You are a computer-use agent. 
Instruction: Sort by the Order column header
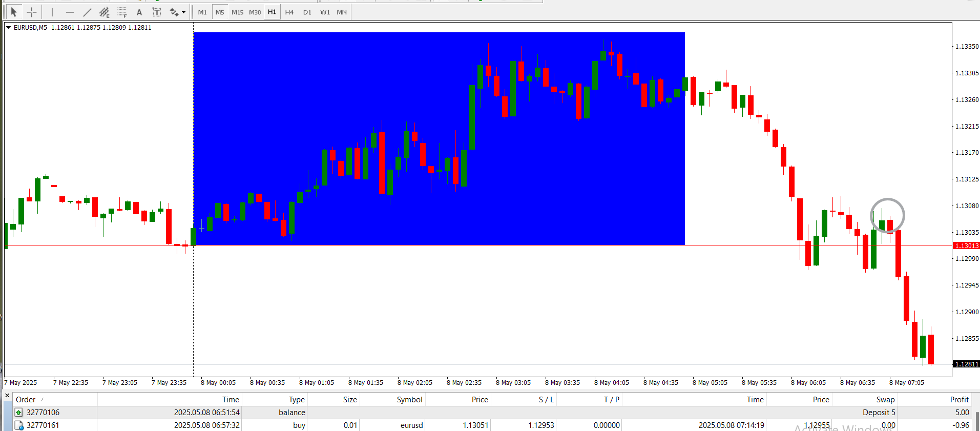(26, 400)
